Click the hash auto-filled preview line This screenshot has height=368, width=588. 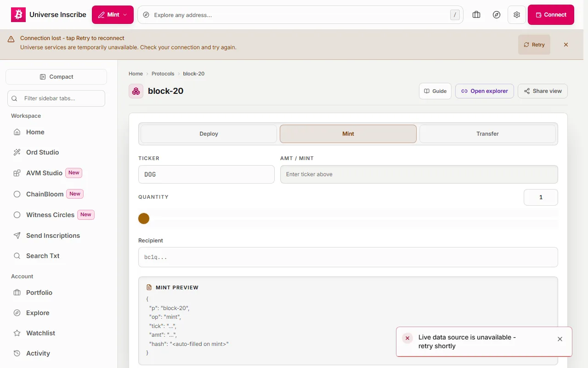[189, 344]
